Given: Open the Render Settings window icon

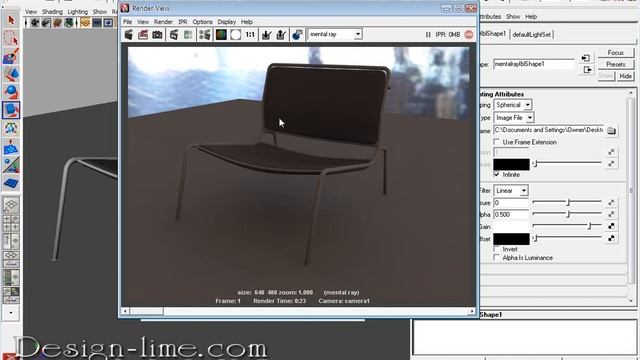Looking at the screenshot, I should (204, 35).
